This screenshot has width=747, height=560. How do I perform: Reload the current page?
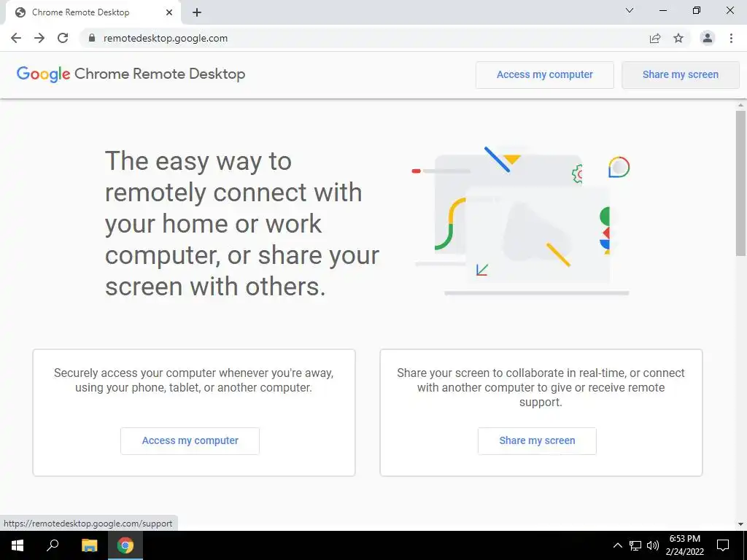click(x=63, y=38)
